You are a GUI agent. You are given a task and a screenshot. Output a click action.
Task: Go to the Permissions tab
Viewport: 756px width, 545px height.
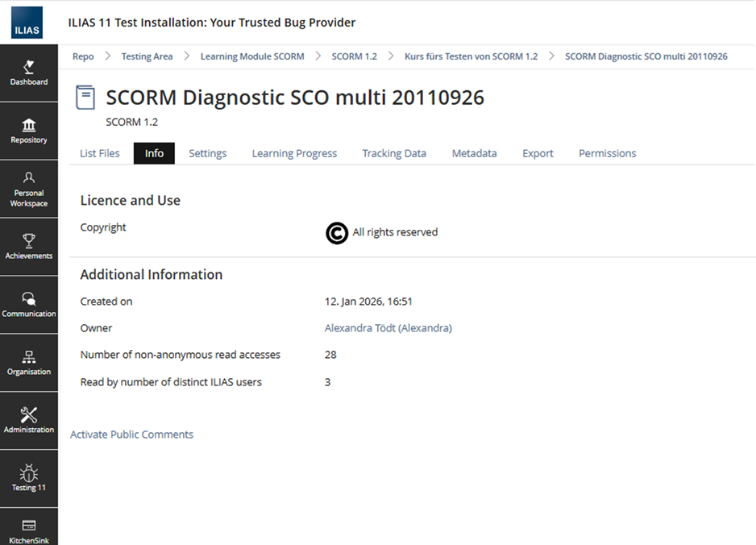pos(608,153)
